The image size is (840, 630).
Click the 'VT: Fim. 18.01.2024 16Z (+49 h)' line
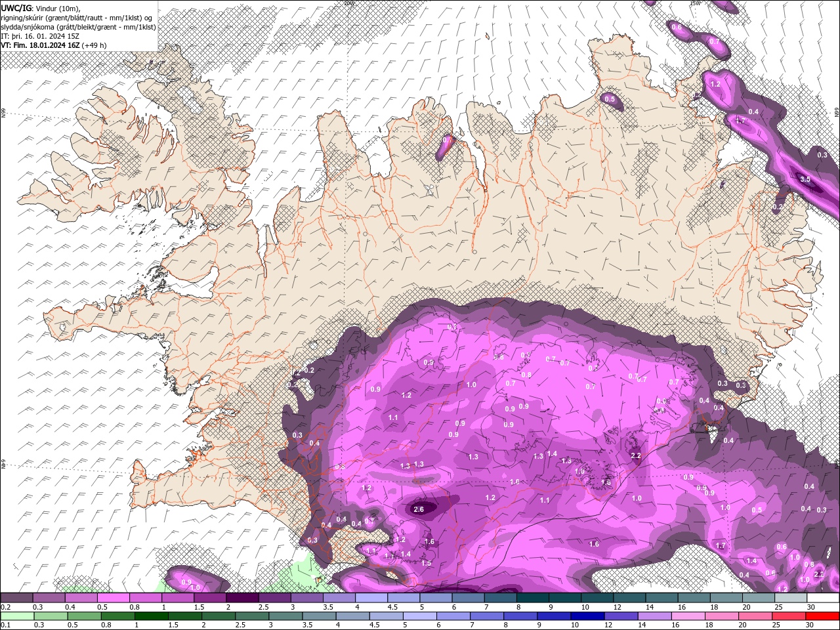pyautogui.click(x=54, y=45)
